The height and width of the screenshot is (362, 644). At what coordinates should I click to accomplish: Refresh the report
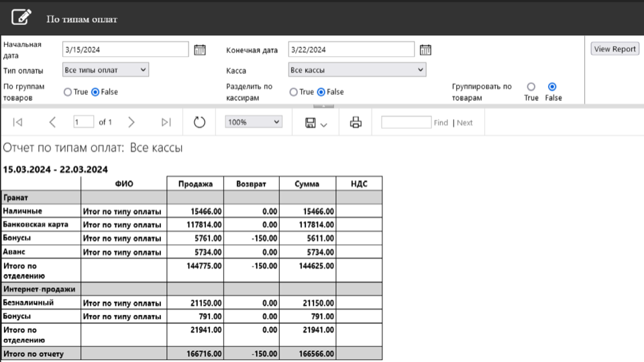[199, 122]
